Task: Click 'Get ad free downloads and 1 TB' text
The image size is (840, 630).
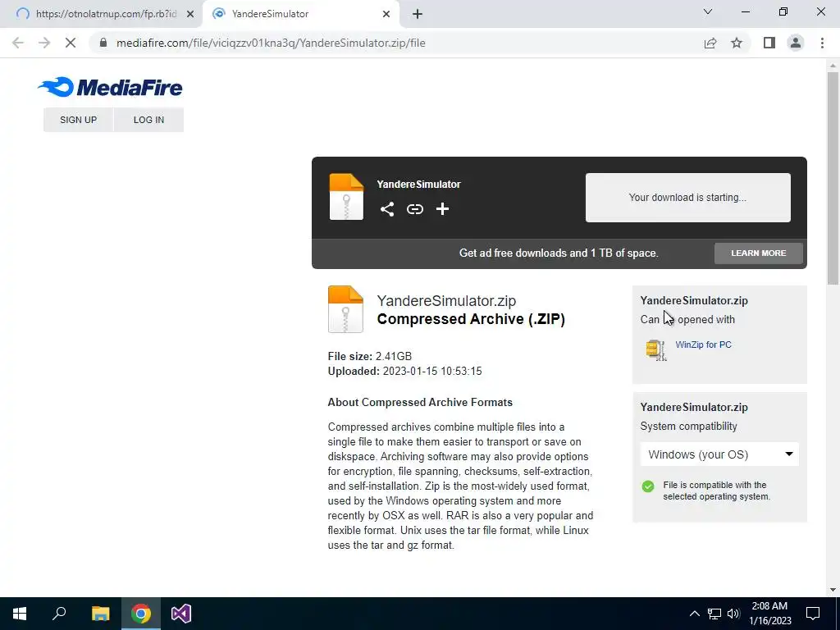Action: click(559, 253)
